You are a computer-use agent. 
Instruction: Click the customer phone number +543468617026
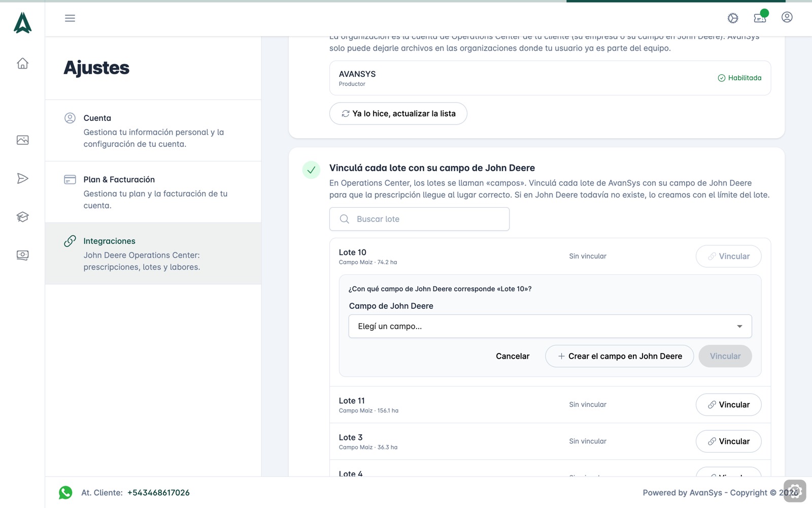pyautogui.click(x=158, y=493)
